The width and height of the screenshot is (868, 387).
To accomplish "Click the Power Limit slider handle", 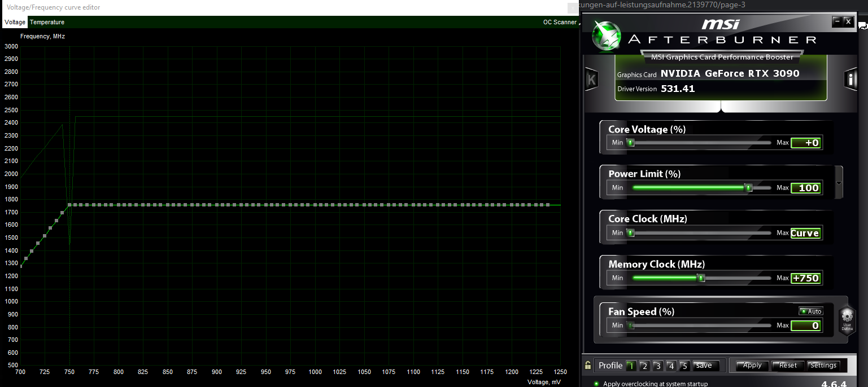I will (749, 187).
